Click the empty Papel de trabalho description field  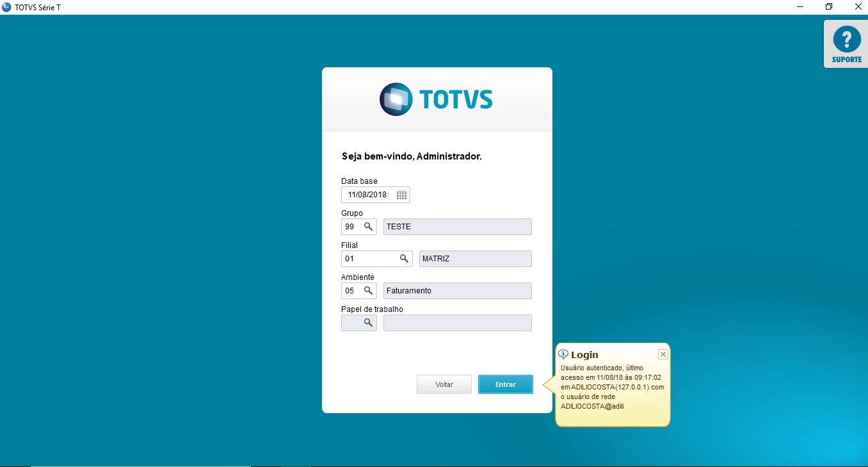tap(458, 323)
